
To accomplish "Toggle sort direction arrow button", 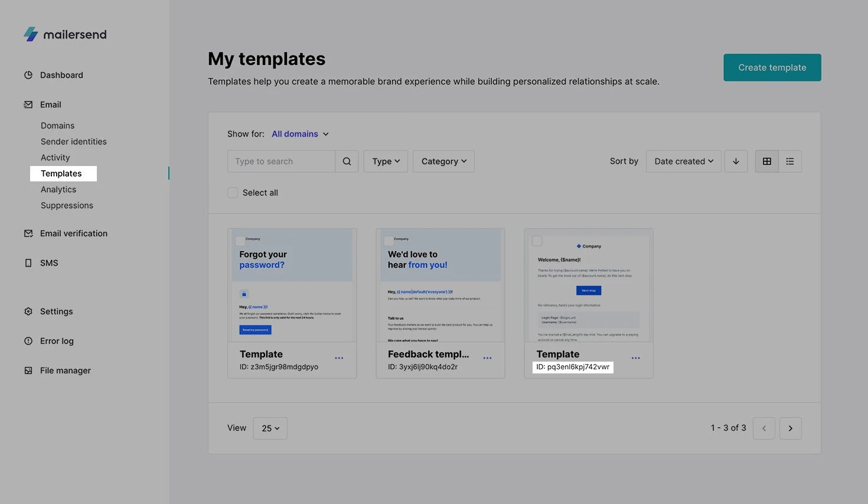I will click(x=736, y=161).
